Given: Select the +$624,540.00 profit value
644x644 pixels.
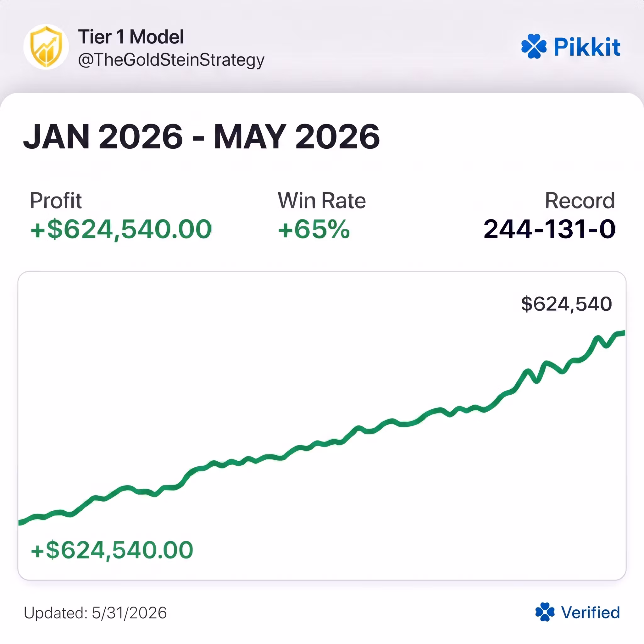Looking at the screenshot, I should 121,230.
